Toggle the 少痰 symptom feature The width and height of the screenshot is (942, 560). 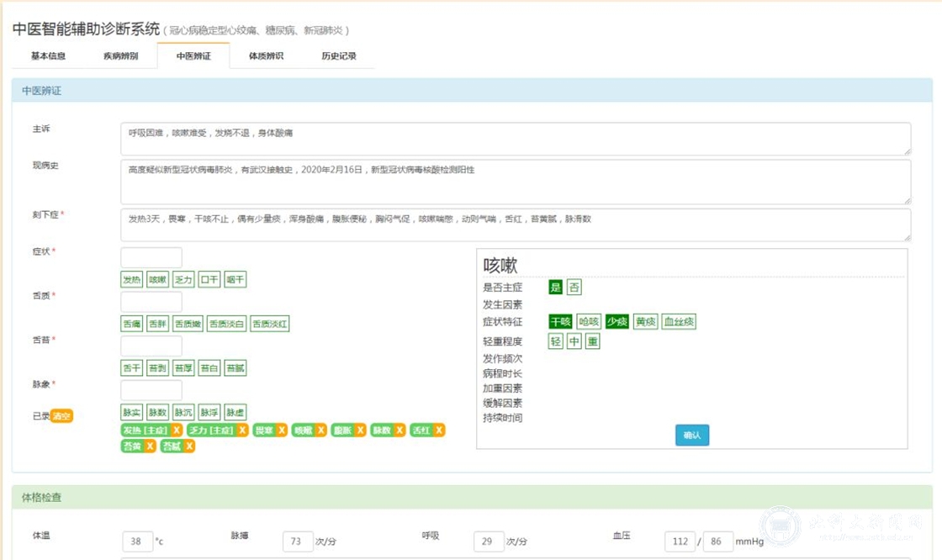point(617,321)
